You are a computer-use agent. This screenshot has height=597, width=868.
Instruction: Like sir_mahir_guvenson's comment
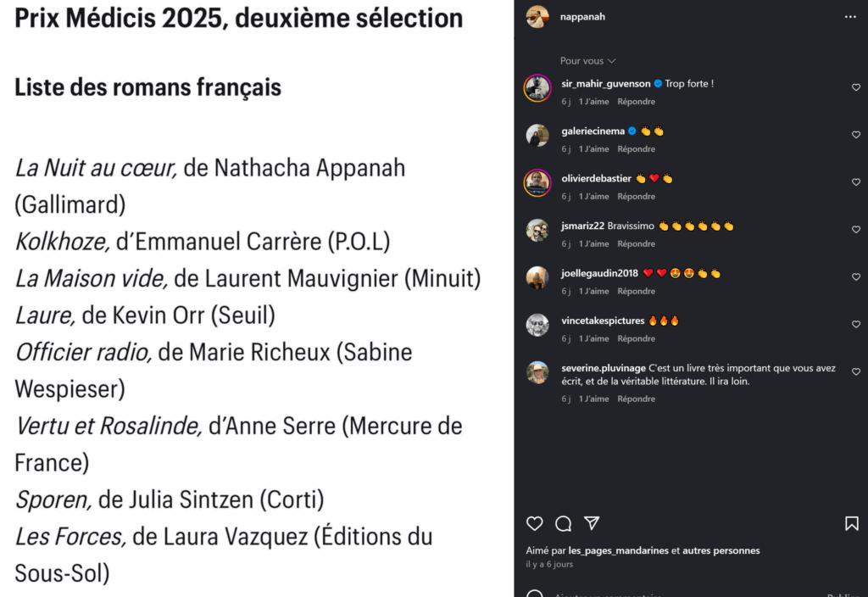(x=856, y=87)
